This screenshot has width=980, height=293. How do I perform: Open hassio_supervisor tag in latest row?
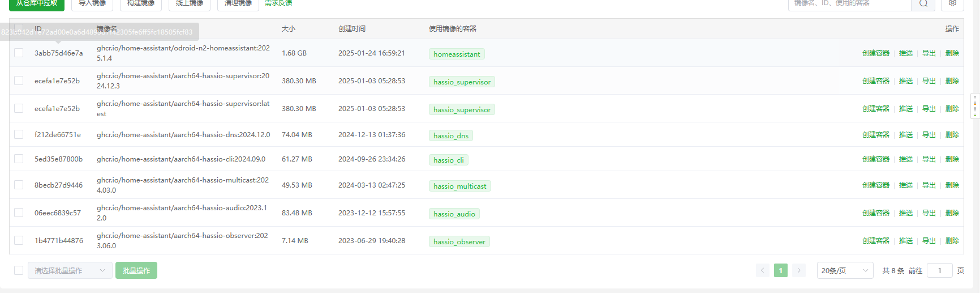pyautogui.click(x=462, y=109)
